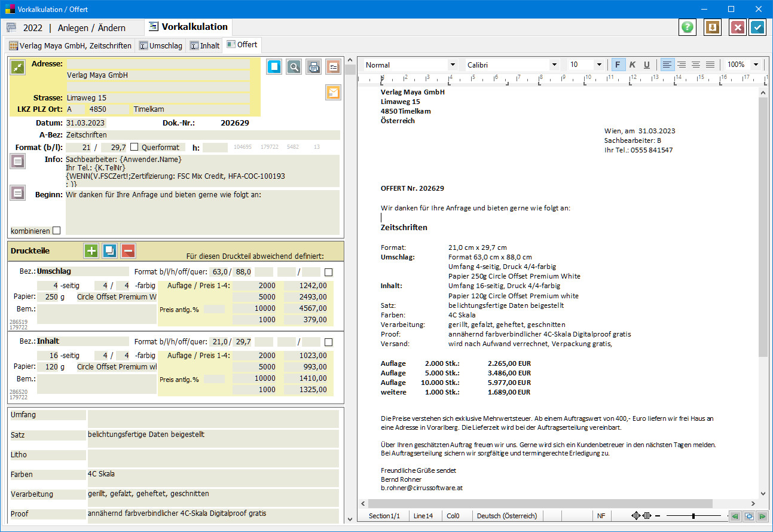Click the green add Druckteil plus button
Viewport: 773px width, 532px height.
tap(91, 250)
